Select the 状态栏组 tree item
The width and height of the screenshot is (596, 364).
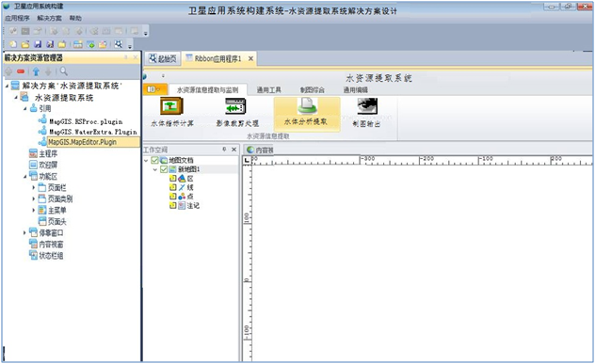click(52, 256)
